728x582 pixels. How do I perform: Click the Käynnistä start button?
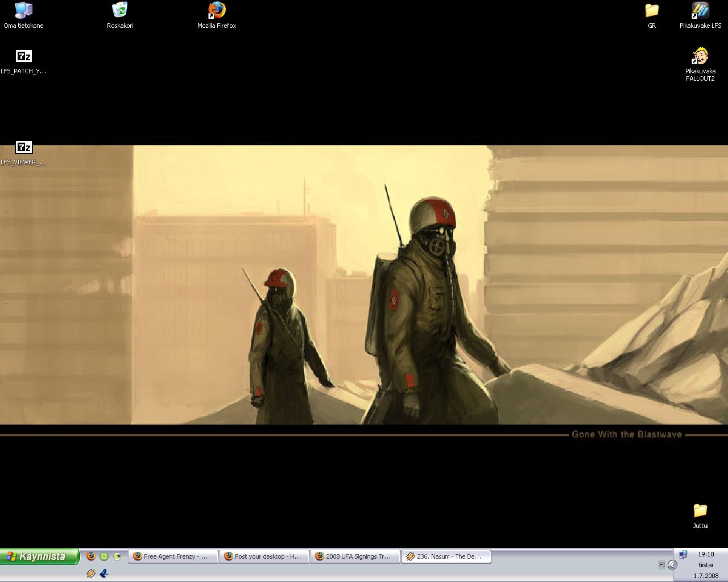(39, 556)
